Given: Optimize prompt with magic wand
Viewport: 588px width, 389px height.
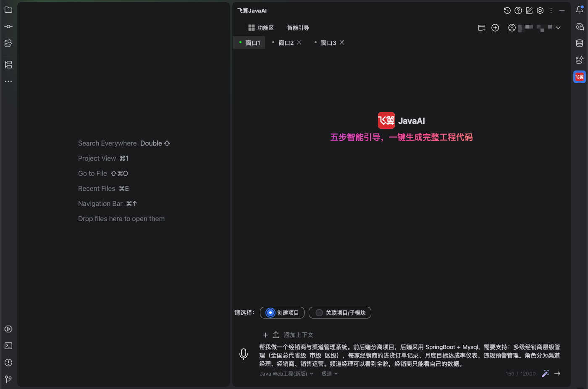Looking at the screenshot, I should click(546, 373).
